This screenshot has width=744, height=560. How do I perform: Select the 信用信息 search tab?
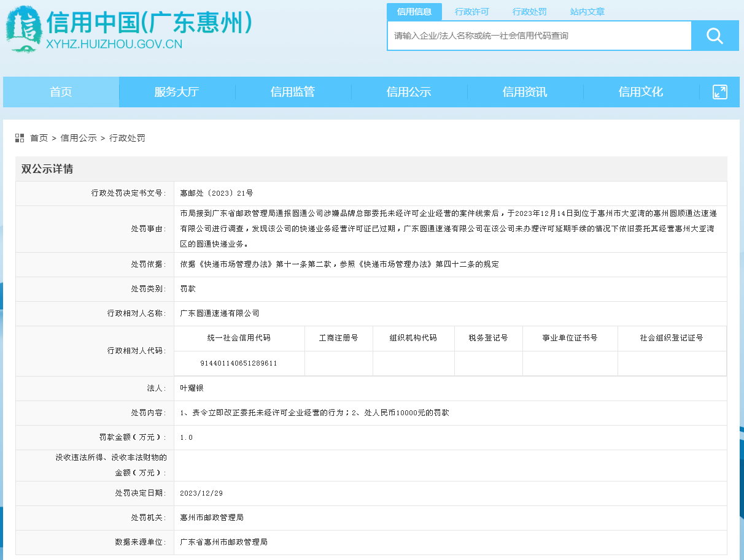414,12
